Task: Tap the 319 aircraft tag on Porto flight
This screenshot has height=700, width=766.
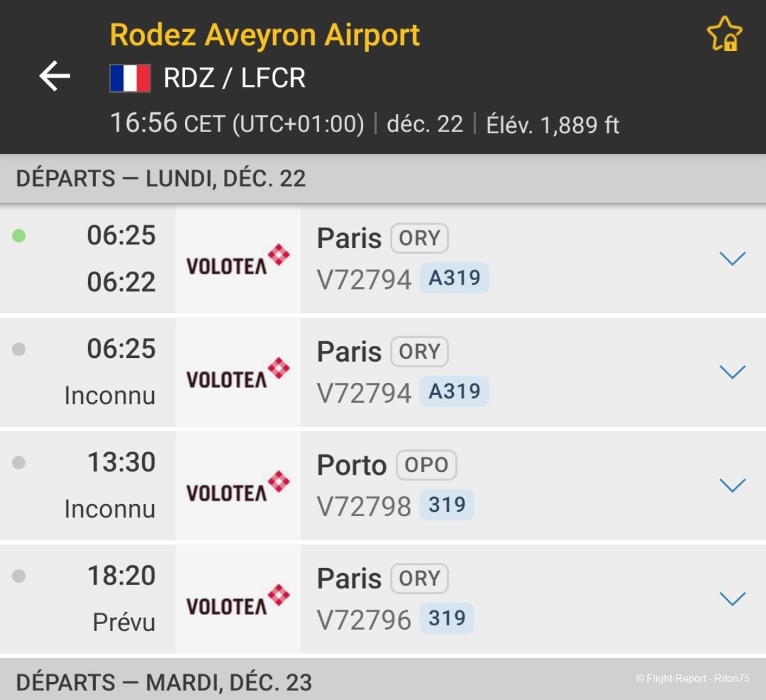Action: (x=447, y=505)
